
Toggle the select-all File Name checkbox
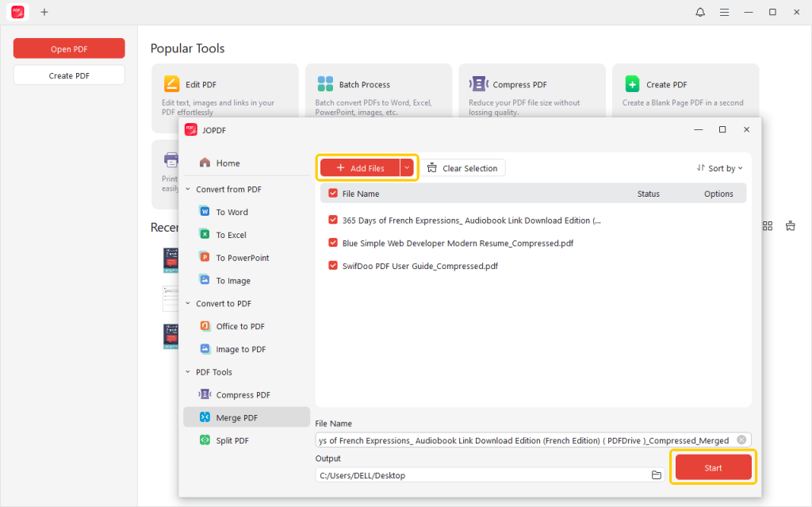click(334, 193)
